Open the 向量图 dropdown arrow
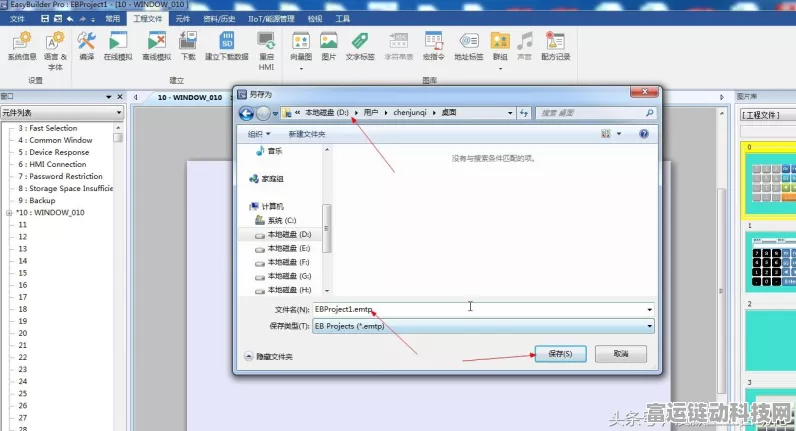The image size is (796, 431). [x=301, y=69]
